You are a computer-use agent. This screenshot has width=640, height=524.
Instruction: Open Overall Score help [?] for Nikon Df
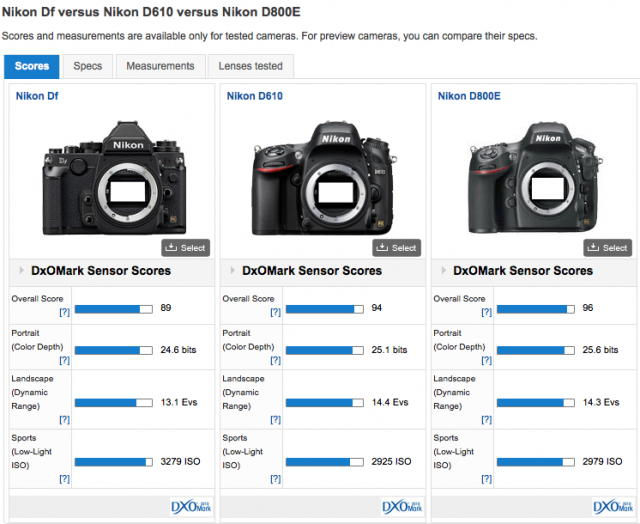point(64,312)
